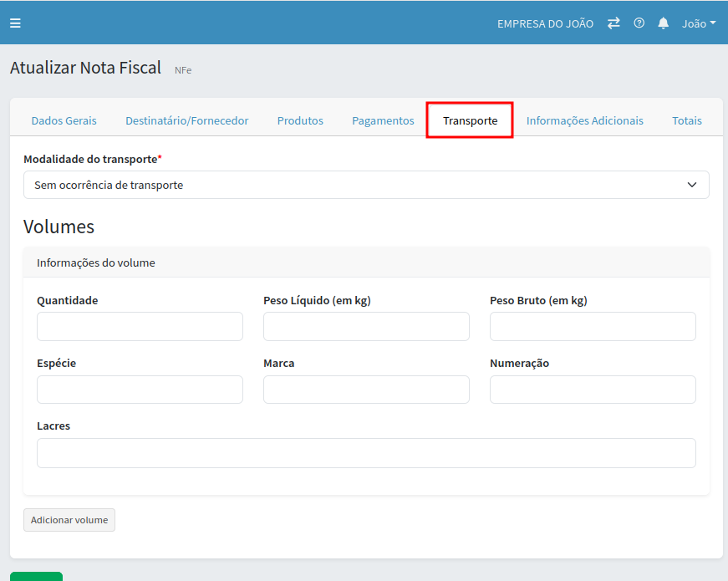
Task: View the Totais tab
Action: [687, 120]
